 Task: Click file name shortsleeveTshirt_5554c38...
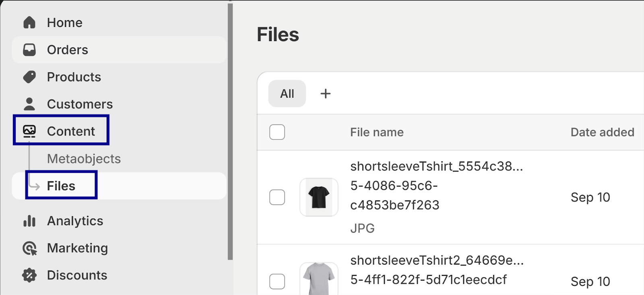[x=437, y=186]
